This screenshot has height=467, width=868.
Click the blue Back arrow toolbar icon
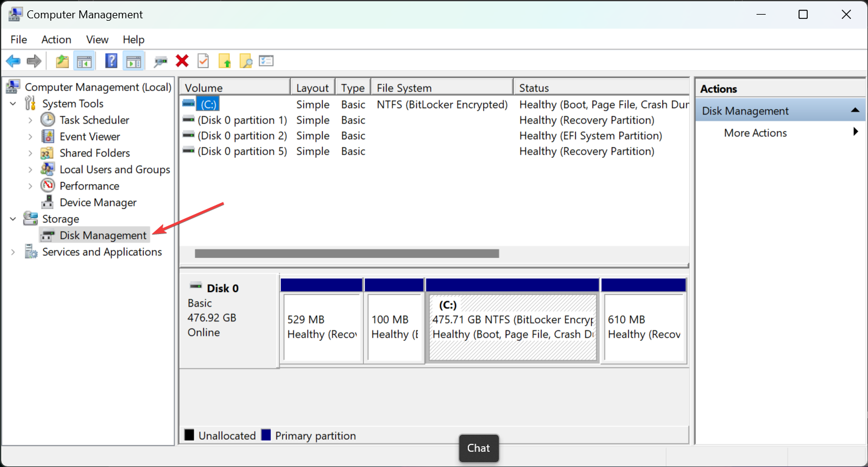tap(13, 61)
